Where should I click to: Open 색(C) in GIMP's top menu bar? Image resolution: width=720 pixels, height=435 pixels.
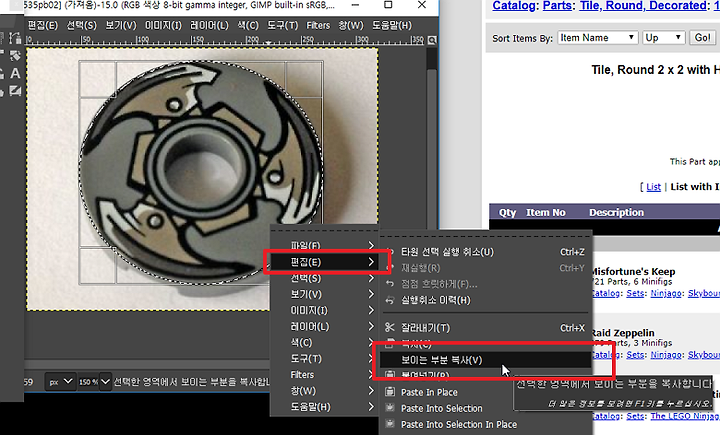[x=248, y=25]
